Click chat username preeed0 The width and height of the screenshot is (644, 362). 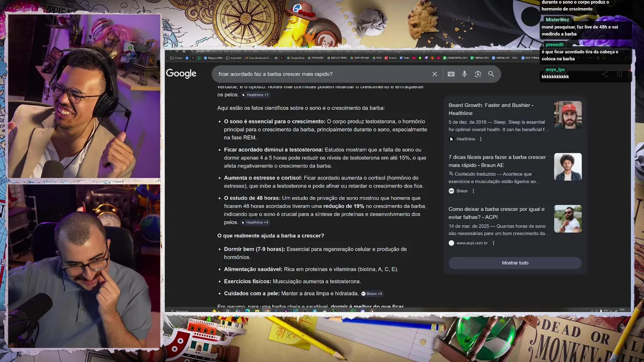pyautogui.click(x=554, y=45)
